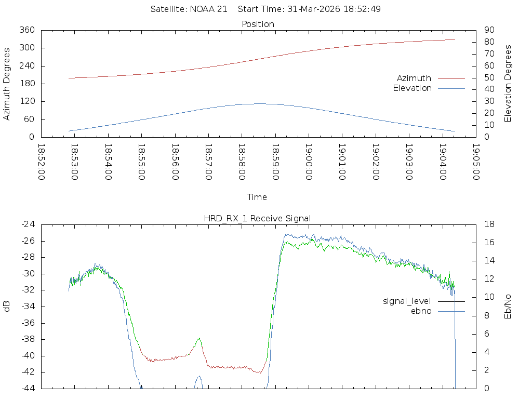This screenshot has height=399, width=532.
Task: Click the Eb/No axis label
Action: [x=508, y=306]
